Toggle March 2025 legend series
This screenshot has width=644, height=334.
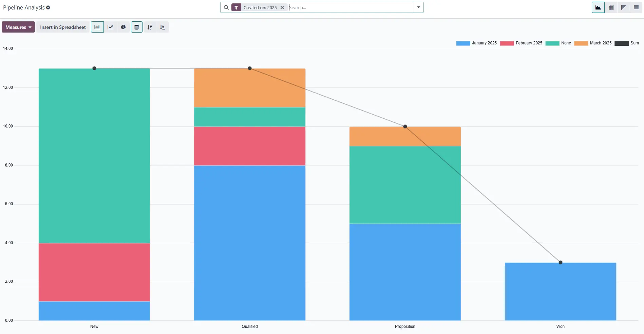click(593, 43)
